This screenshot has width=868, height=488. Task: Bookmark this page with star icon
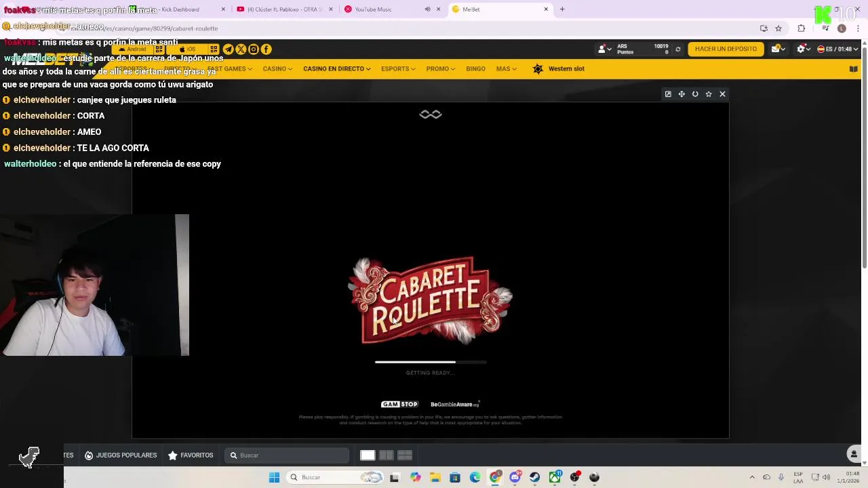778,28
